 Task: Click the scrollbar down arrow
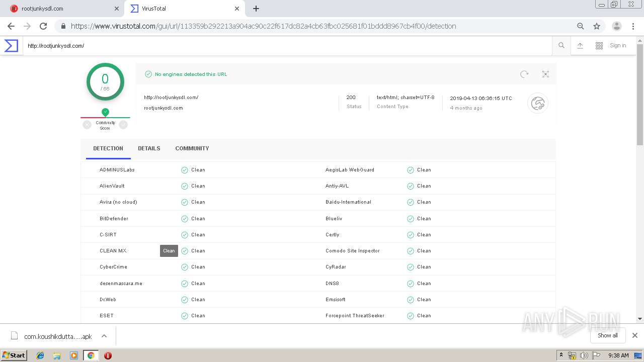click(640, 318)
